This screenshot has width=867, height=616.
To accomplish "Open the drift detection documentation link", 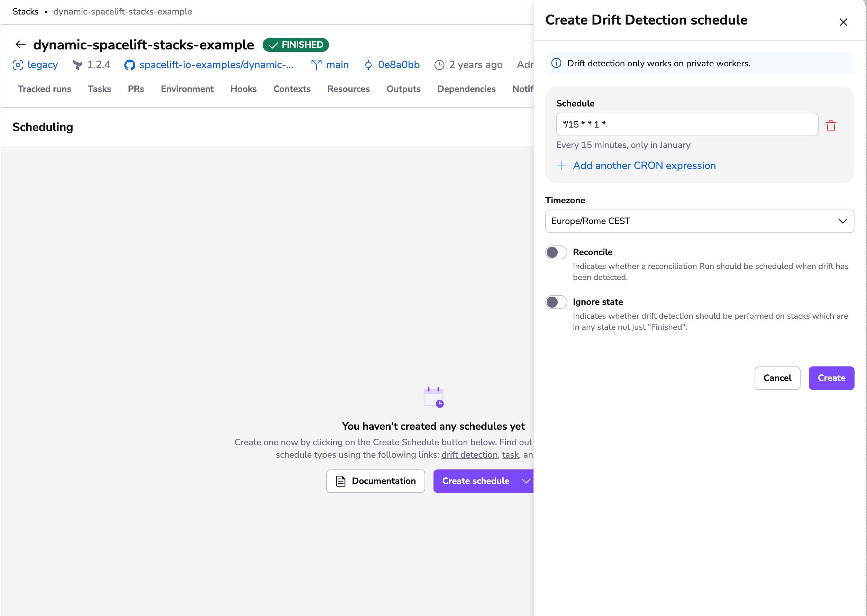I will [469, 455].
